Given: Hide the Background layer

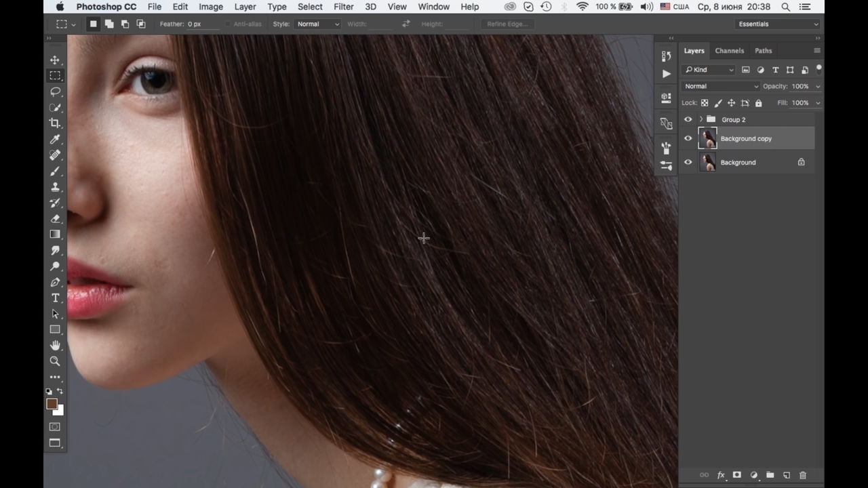Looking at the screenshot, I should coord(688,162).
